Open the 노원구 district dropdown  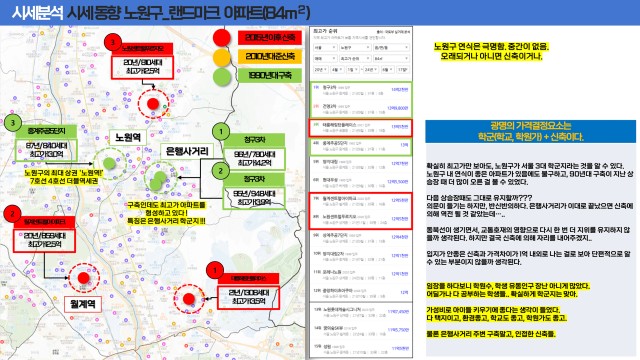355,48
